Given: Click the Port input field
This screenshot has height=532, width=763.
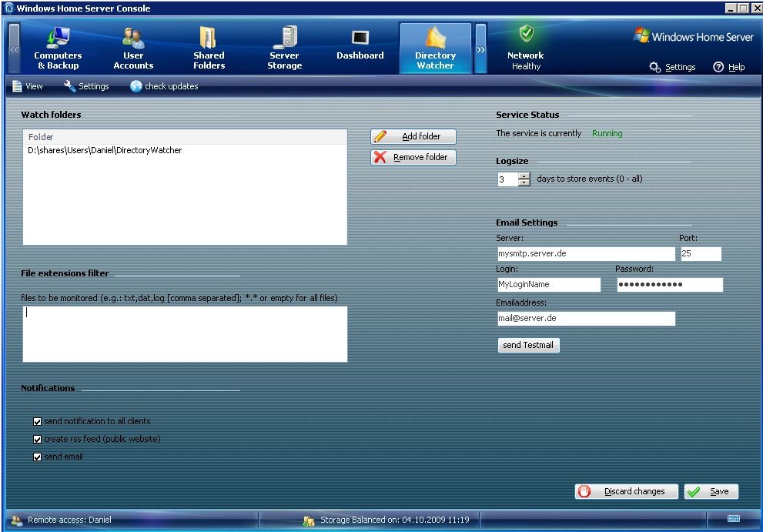Looking at the screenshot, I should tap(701, 253).
